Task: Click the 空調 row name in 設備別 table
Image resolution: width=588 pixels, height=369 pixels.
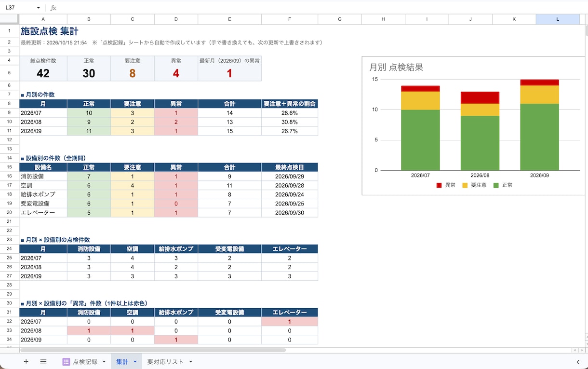Action: [43, 186]
